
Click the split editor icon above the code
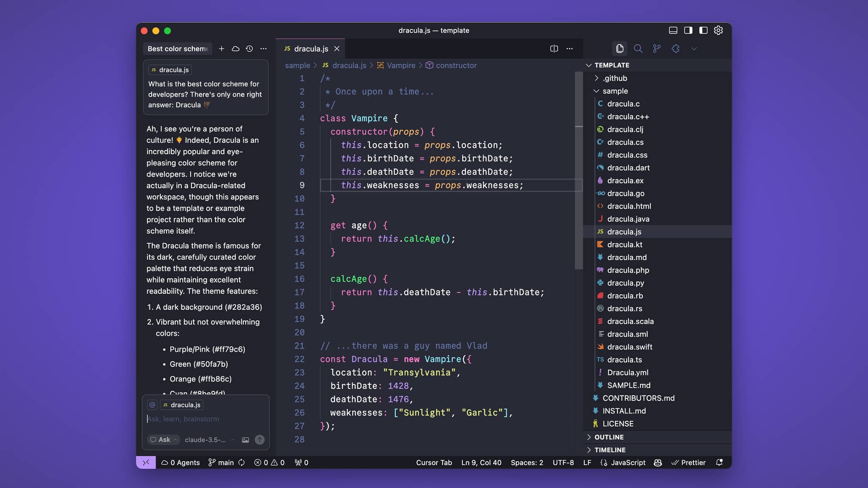point(554,48)
